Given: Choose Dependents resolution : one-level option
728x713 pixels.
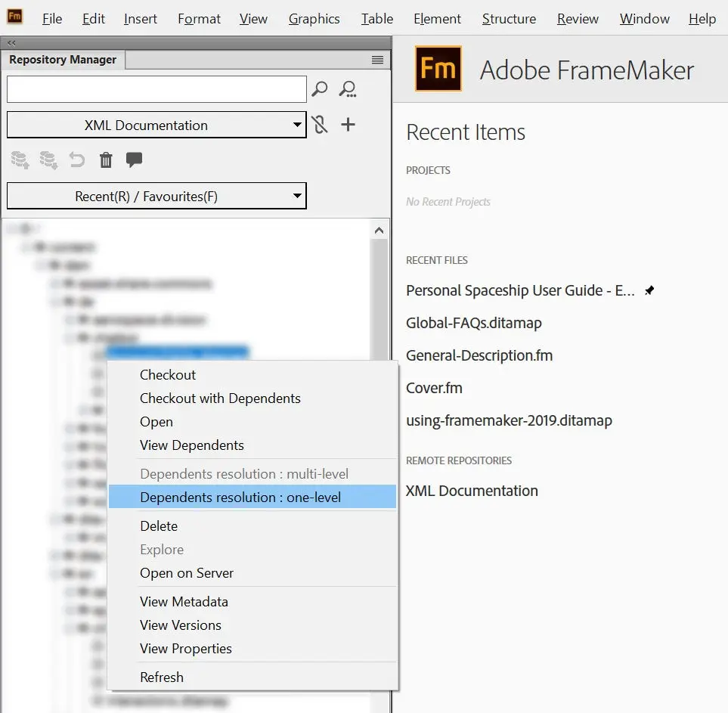Looking at the screenshot, I should tap(240, 497).
